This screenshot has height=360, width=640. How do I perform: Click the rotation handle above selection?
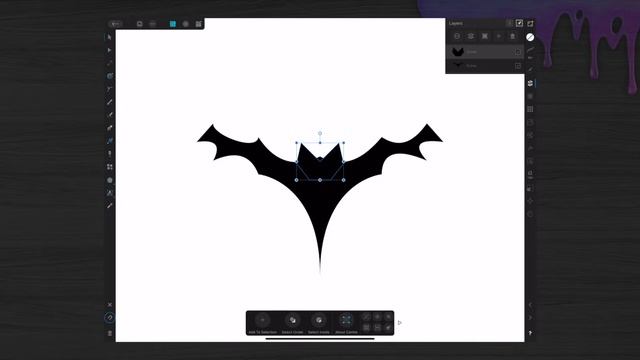point(320,133)
